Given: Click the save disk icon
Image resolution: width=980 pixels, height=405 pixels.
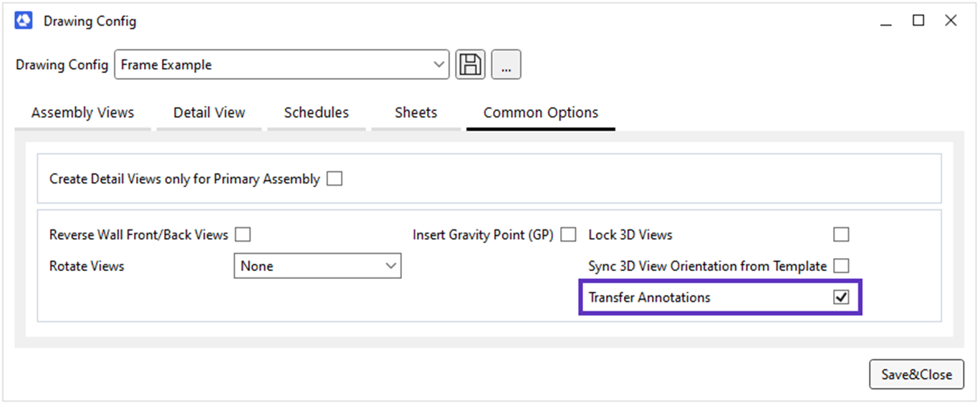Looking at the screenshot, I should click(471, 65).
